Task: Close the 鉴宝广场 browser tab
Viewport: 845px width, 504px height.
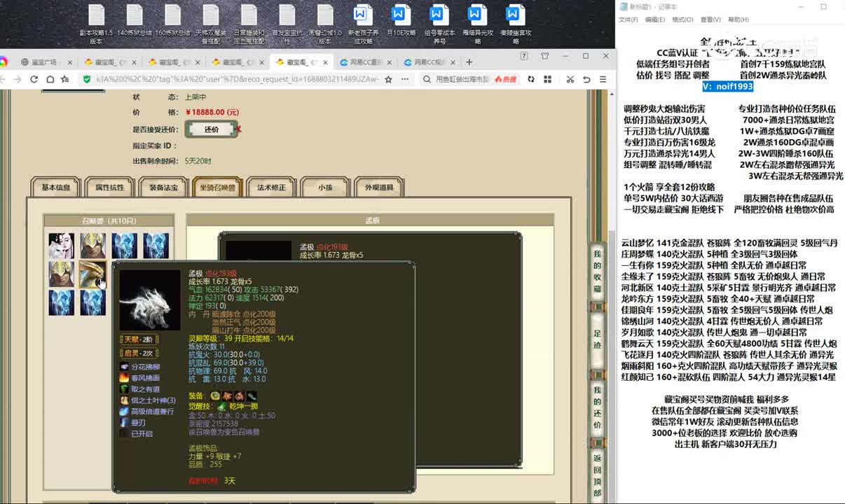Action: [69, 62]
